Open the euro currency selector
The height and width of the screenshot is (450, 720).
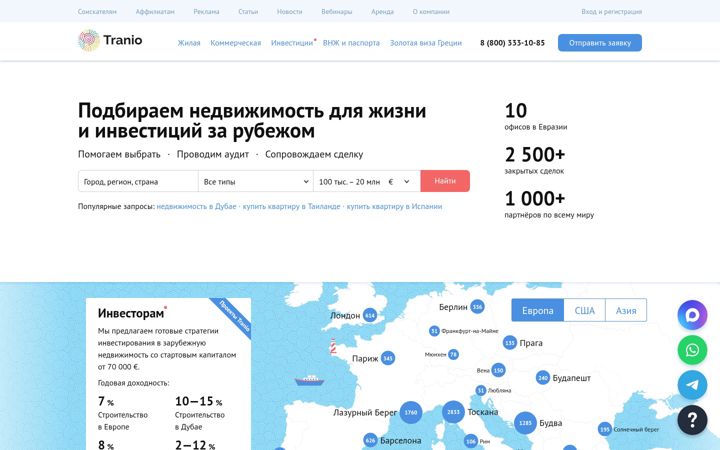(x=399, y=181)
